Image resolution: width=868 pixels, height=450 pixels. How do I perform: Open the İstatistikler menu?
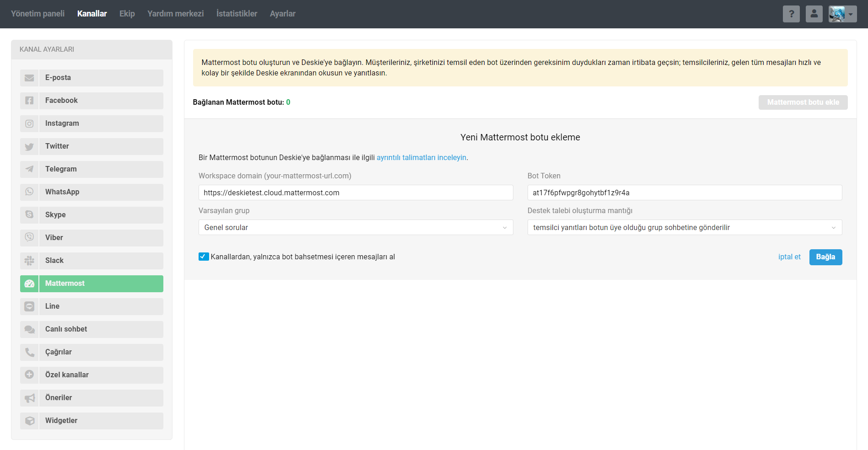click(x=237, y=14)
